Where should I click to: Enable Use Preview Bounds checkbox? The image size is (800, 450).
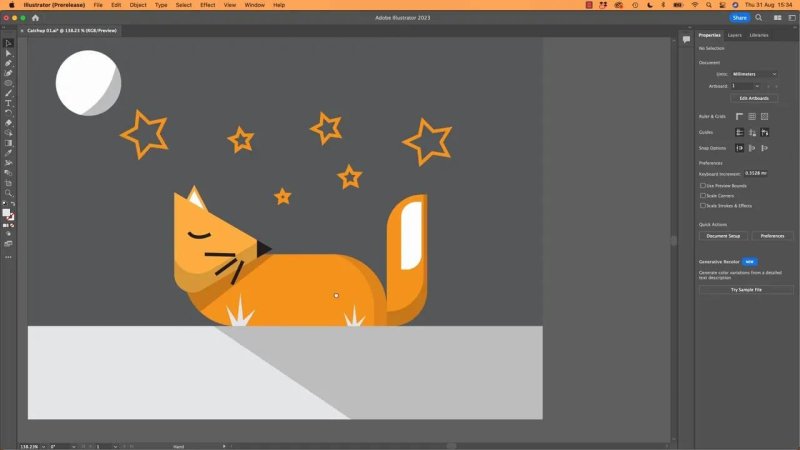click(x=703, y=186)
